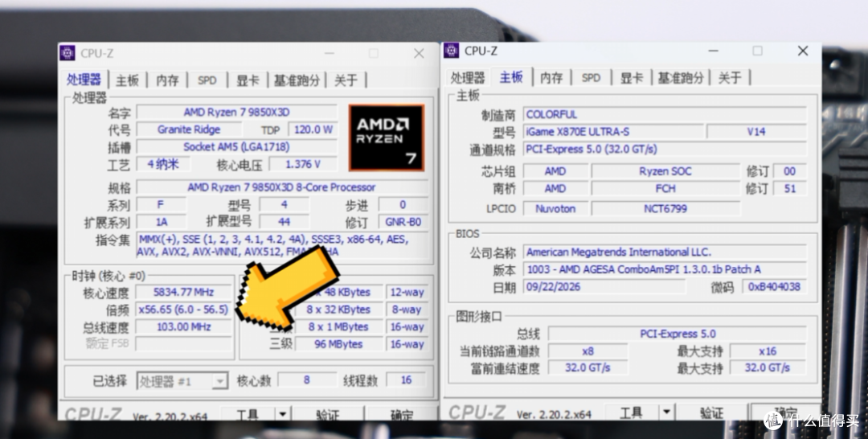Viewport: 868px width, 439px height.
Task: Click the 120.0 W TDP value
Action: tap(313, 129)
